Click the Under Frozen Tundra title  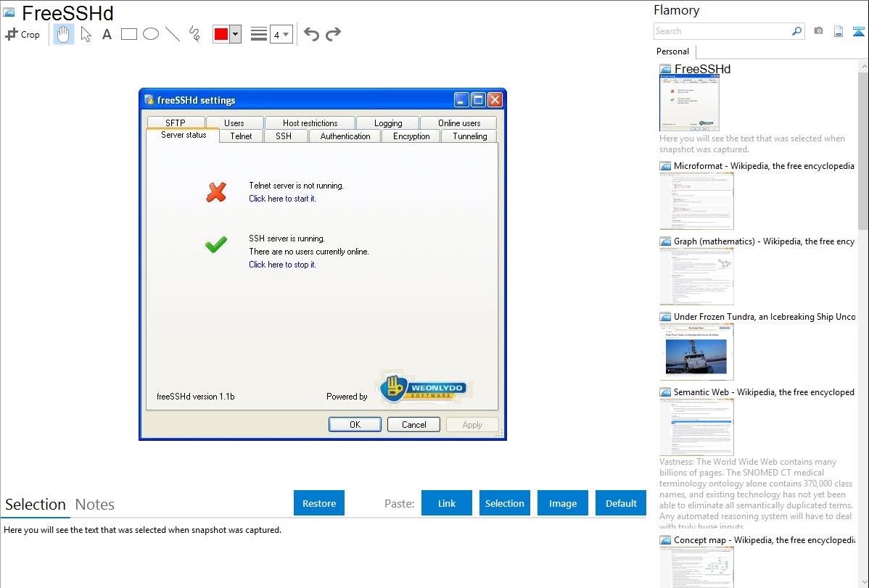point(765,317)
